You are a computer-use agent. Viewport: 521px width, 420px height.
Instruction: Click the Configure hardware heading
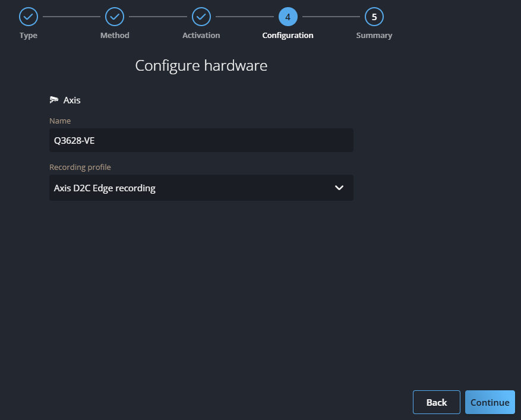point(201,65)
